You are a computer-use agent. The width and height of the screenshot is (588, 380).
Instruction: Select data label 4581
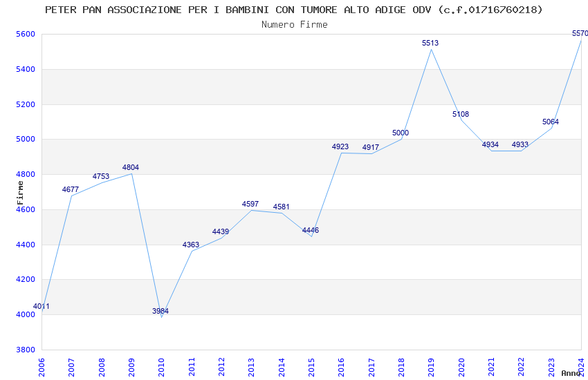point(282,207)
